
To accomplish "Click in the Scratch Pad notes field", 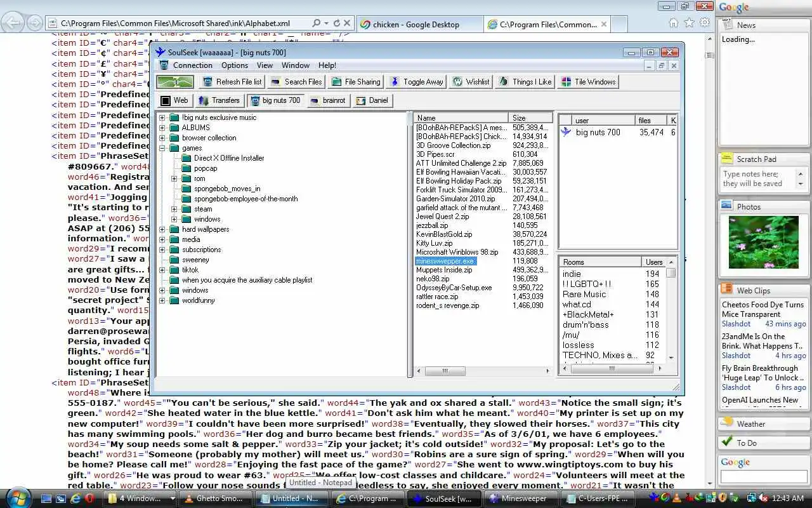I will point(759,178).
